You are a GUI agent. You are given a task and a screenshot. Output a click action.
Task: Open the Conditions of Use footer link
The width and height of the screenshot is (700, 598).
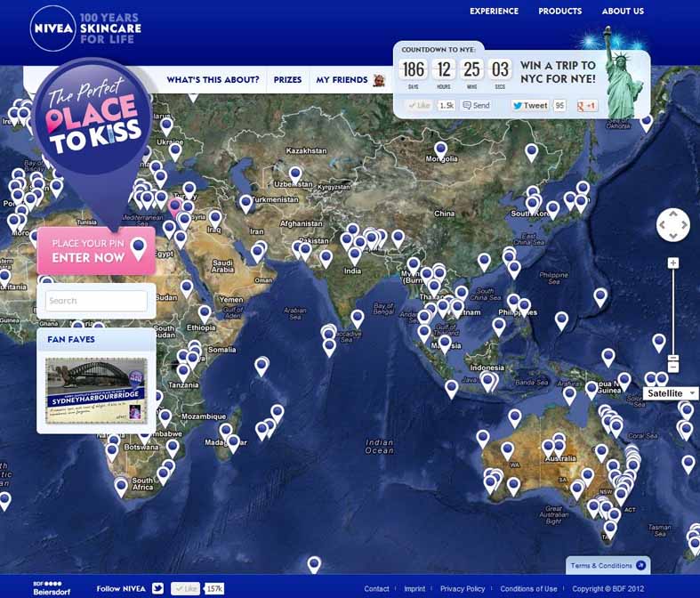click(528, 588)
